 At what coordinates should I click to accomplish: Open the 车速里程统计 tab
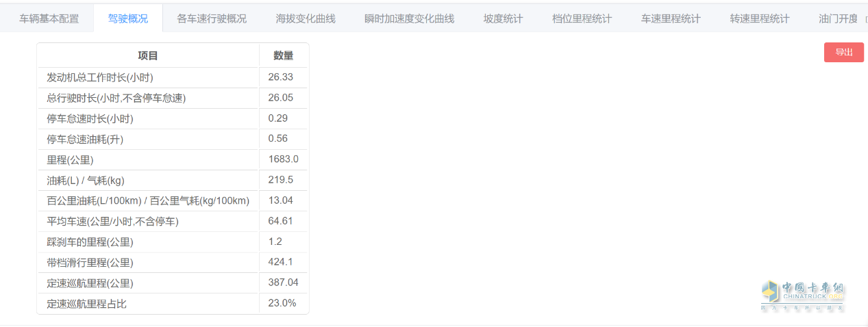click(671, 18)
